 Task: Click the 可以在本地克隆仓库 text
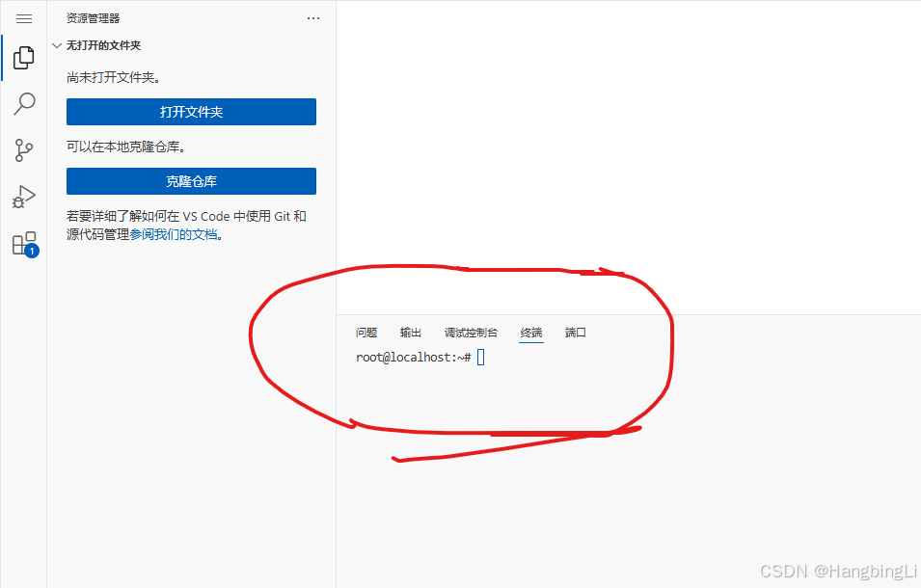(x=125, y=147)
